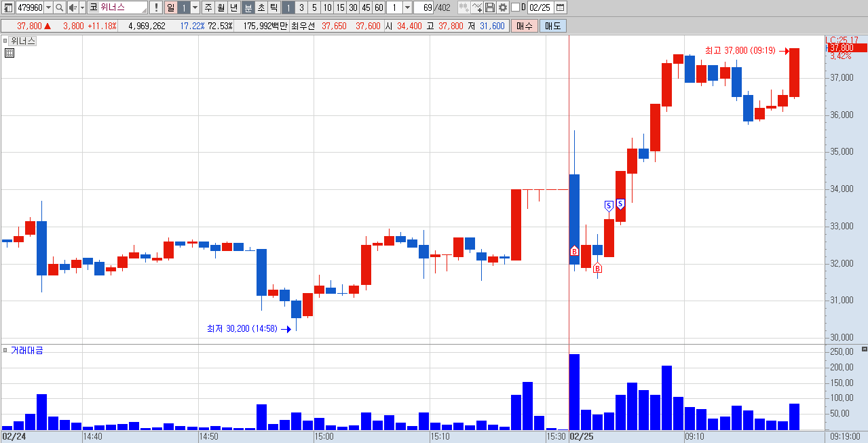This screenshot has width=868, height=443.
Task: Open the dropdown arrow beside the speaker icon
Action: coord(82,7)
